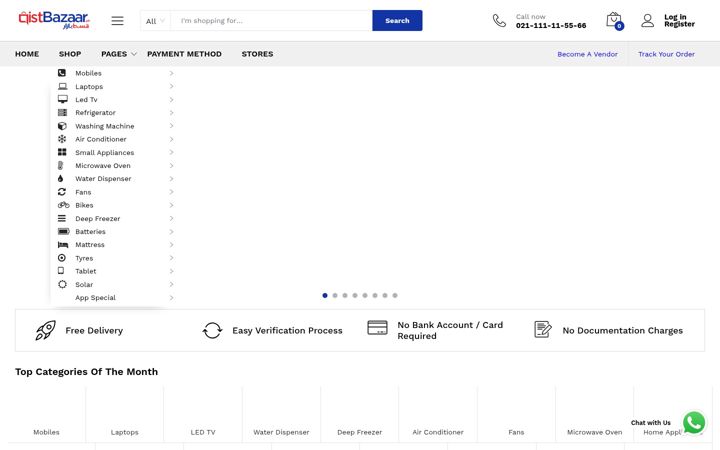Click the Led Tv category icon
720x450 pixels.
(62, 99)
